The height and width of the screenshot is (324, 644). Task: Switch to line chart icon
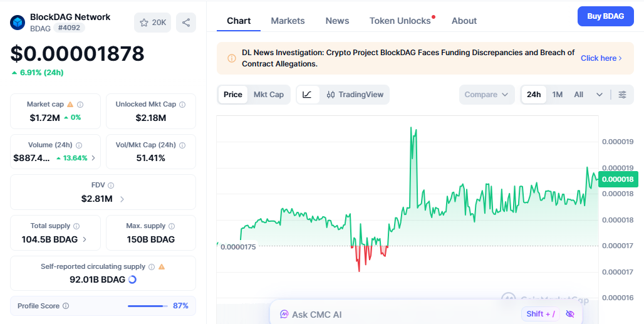(x=307, y=95)
